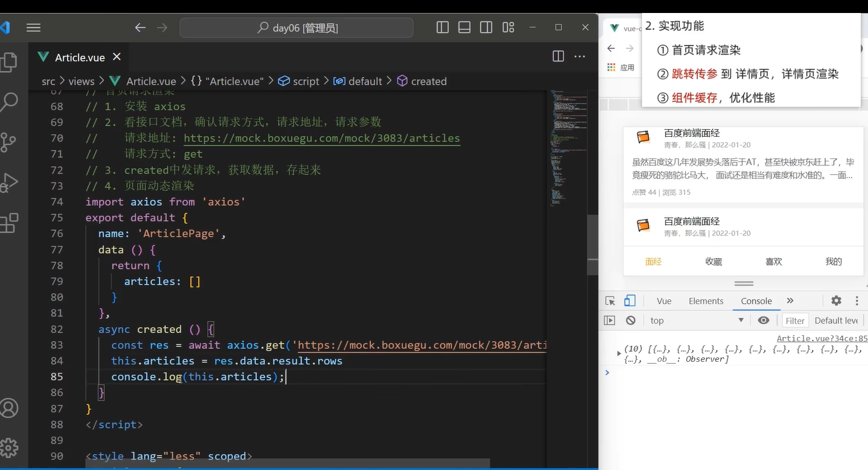Clear the console
868x470 pixels.
(630, 320)
